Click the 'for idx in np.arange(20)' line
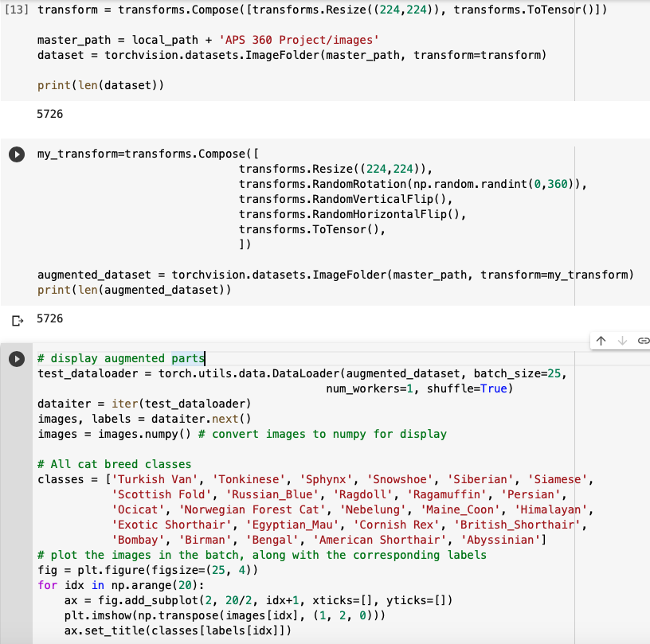The height and width of the screenshot is (644, 650). (120, 585)
